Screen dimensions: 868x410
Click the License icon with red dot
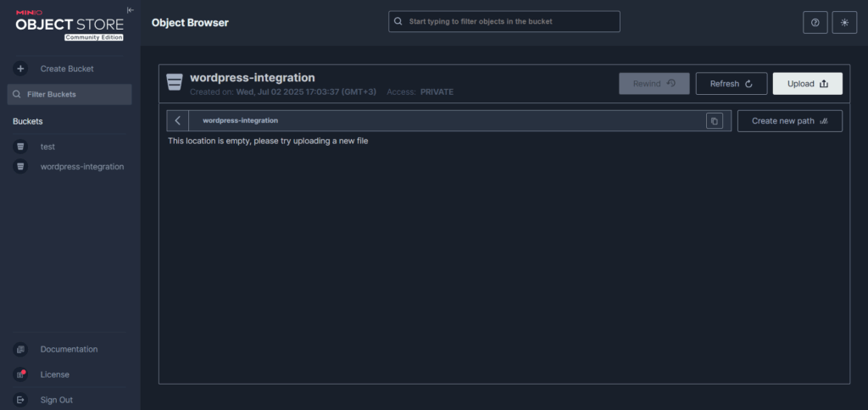(20, 374)
